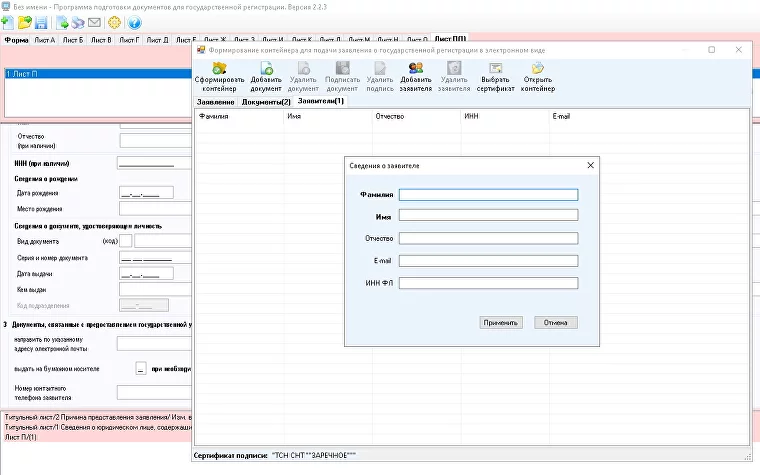Click the Кем выдан field
760x475 pixels.
(x=156, y=289)
